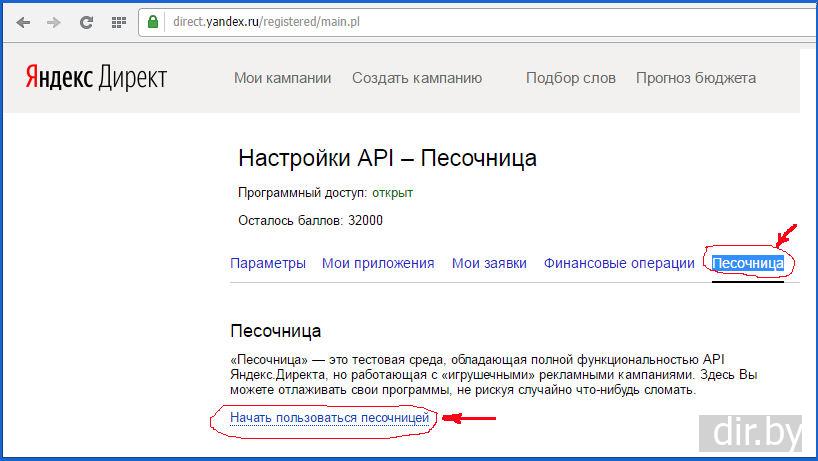This screenshot has height=461, width=818.
Task: Reload the page with refresh icon
Action: [86, 22]
